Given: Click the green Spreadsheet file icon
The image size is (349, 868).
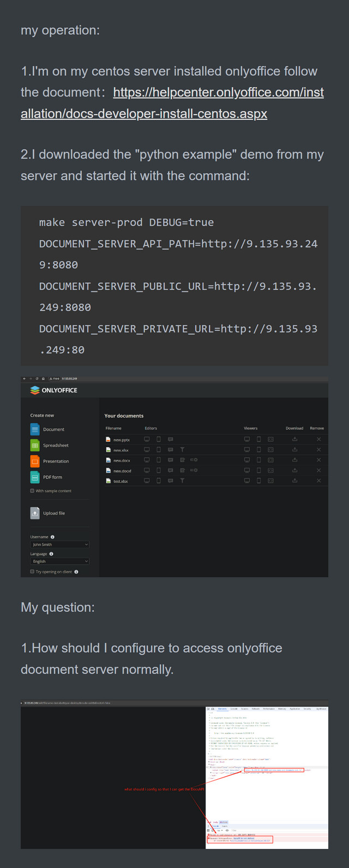Looking at the screenshot, I should [x=35, y=445].
